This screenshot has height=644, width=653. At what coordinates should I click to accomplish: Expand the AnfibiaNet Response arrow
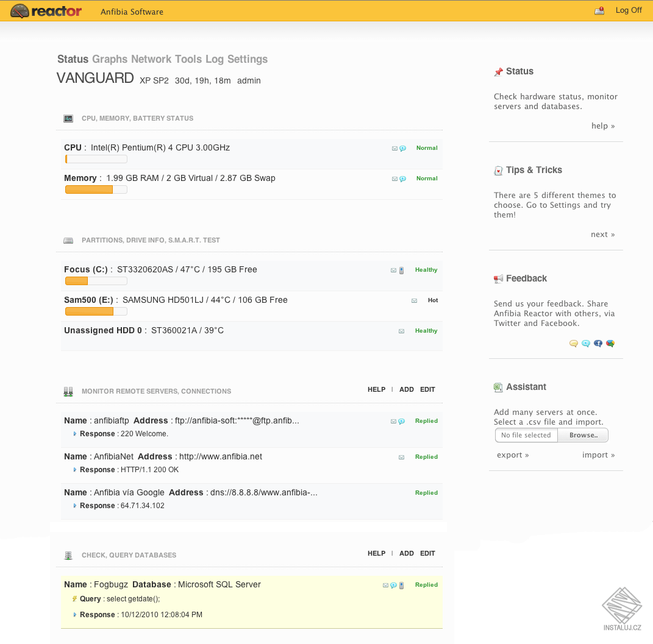pos(75,470)
